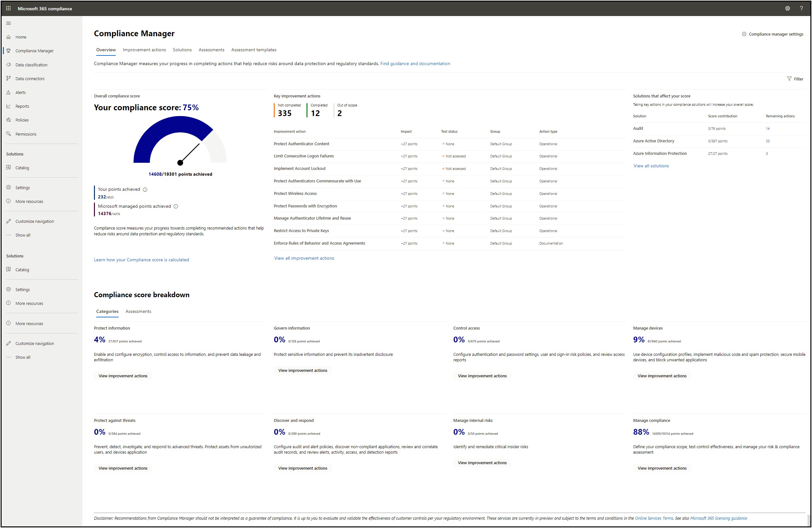Select the Categories breakdown tab

coord(107,311)
